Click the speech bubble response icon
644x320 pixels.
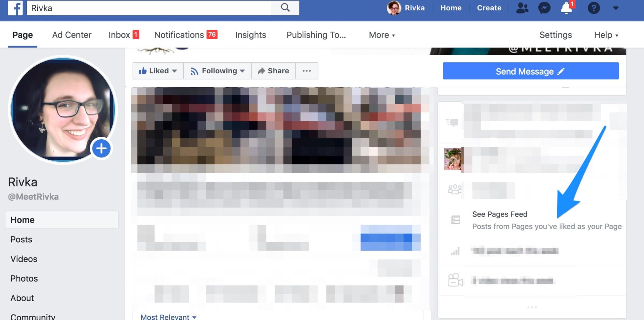pyautogui.click(x=452, y=122)
